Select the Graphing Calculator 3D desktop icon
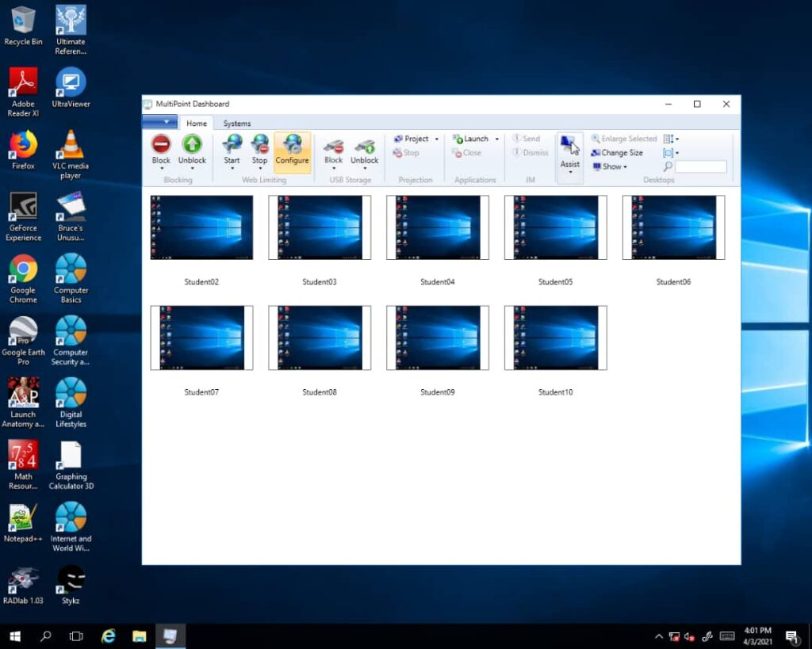This screenshot has width=812, height=649. pos(71,464)
